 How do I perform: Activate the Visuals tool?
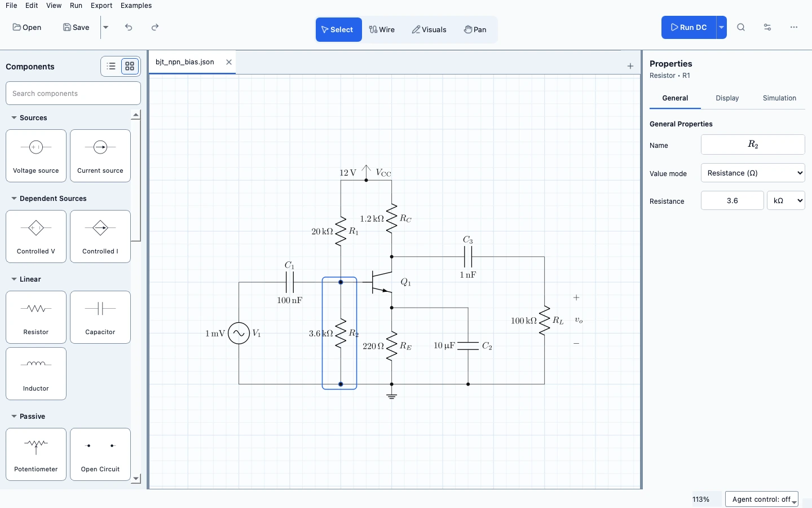pos(429,29)
